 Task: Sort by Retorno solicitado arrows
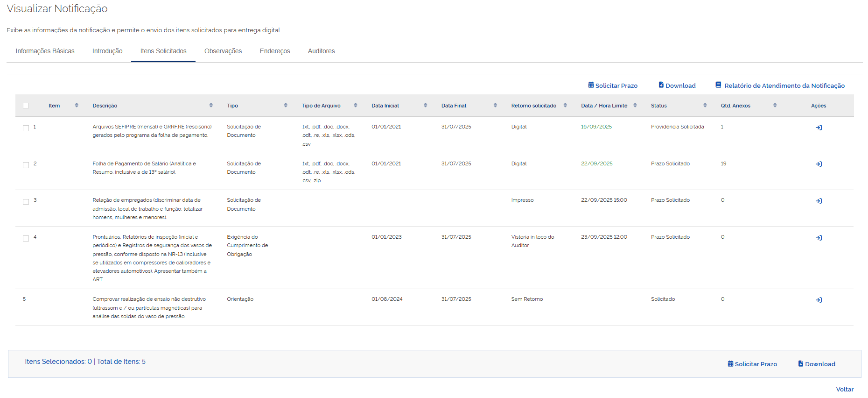tap(565, 106)
